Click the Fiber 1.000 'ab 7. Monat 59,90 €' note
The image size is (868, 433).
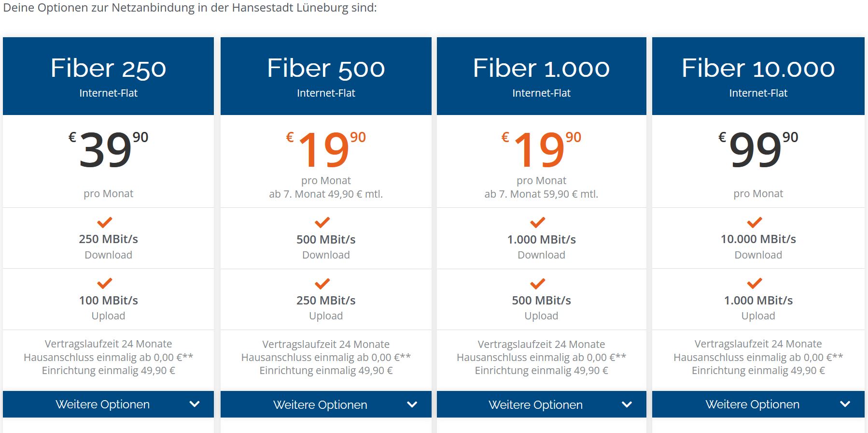click(x=541, y=194)
